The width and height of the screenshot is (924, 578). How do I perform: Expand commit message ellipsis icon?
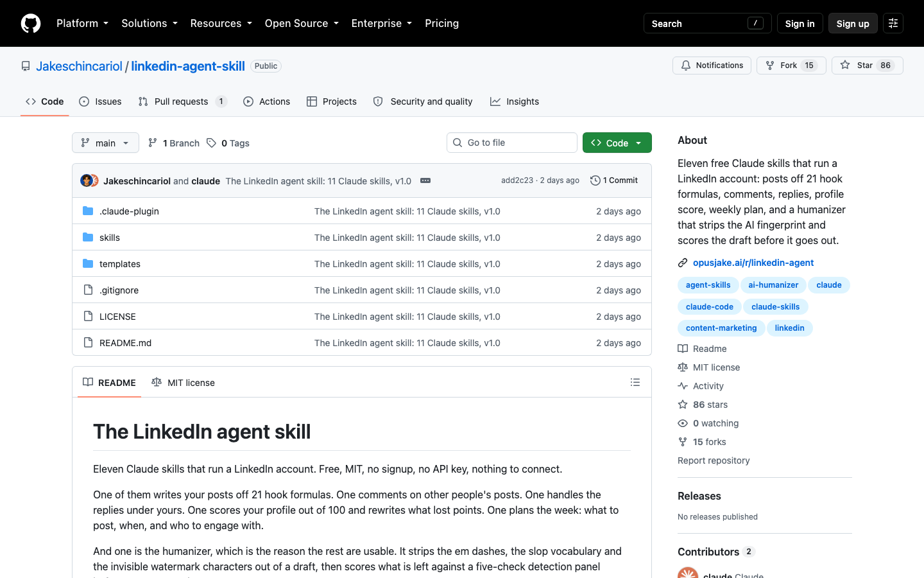point(425,180)
